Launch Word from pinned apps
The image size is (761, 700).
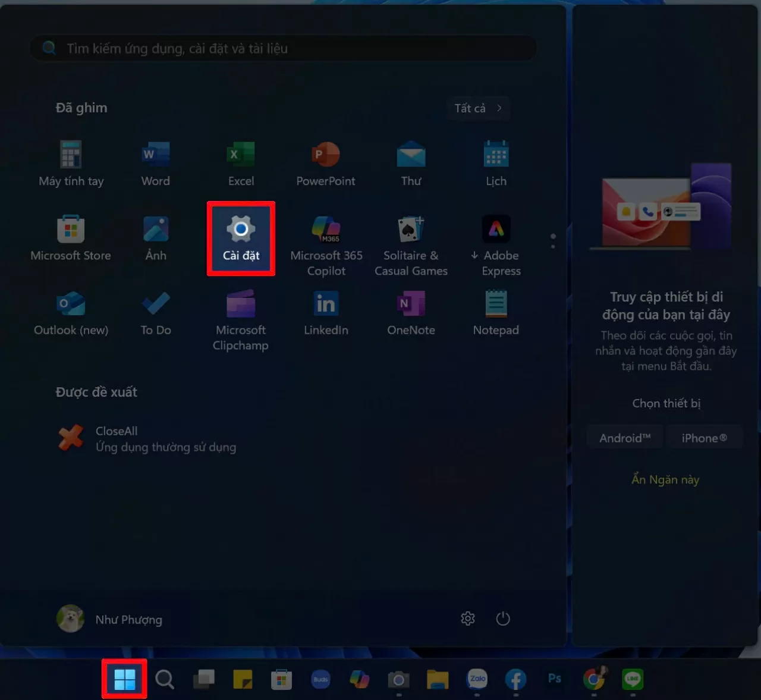(x=155, y=164)
